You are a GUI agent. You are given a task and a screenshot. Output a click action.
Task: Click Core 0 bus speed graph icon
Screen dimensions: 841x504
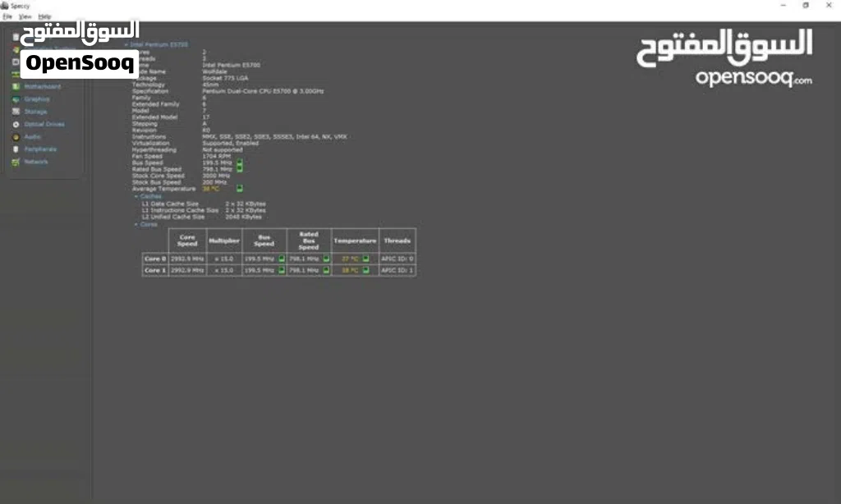tap(281, 259)
